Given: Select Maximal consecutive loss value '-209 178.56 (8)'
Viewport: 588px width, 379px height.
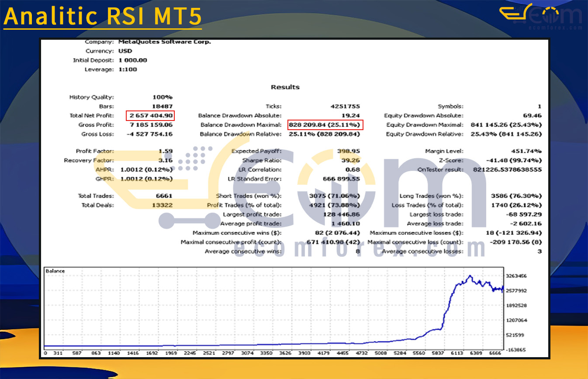Looking at the screenshot, I should tap(515, 242).
